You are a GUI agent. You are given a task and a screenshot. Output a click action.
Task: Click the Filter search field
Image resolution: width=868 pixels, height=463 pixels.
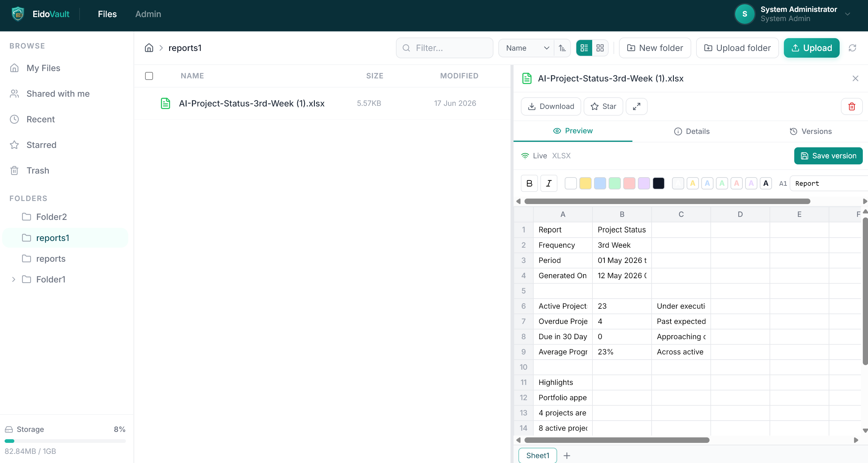coord(445,48)
